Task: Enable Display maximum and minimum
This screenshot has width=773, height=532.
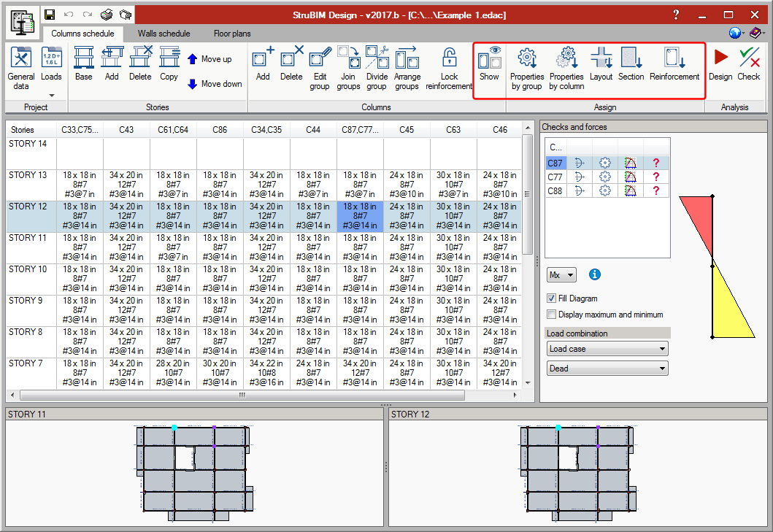Action: tap(552, 315)
